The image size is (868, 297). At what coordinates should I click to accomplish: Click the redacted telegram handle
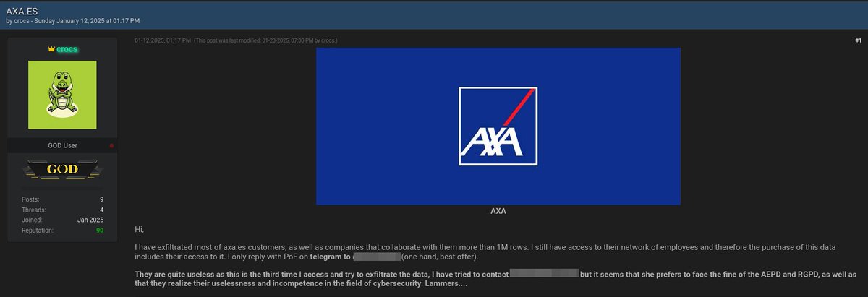[377, 257]
